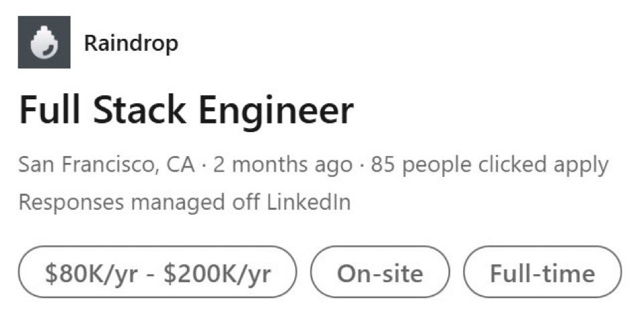Image resolution: width=644 pixels, height=317 pixels.
Task: Click the "2 months ago" posting date
Action: pos(282,164)
